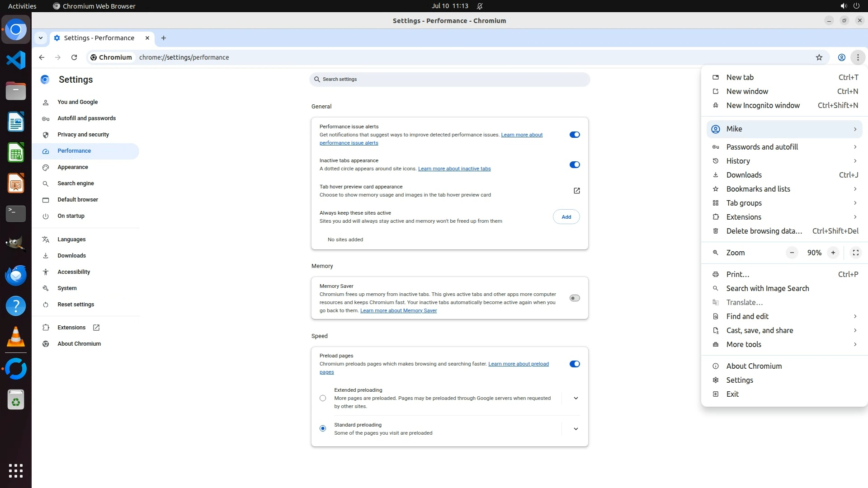This screenshot has width=868, height=488.
Task: Turn off Performance issue alerts toggle
Action: (574, 135)
